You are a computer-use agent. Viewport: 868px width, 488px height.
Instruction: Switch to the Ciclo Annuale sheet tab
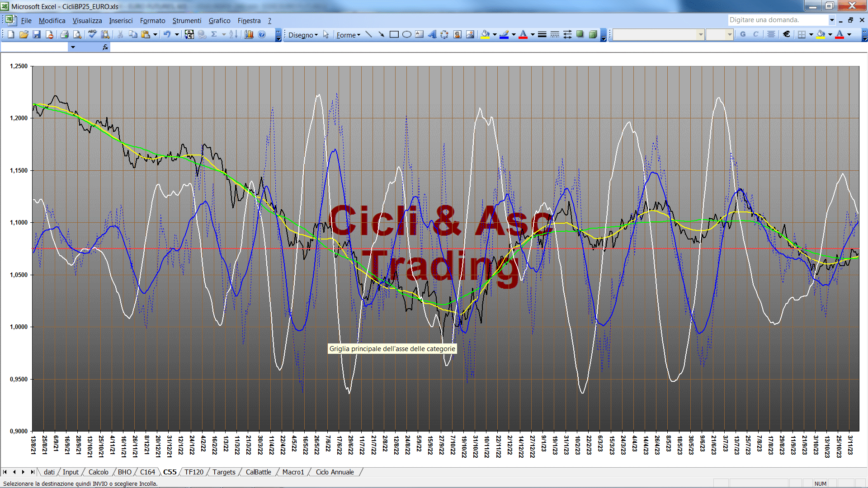pyautogui.click(x=335, y=472)
